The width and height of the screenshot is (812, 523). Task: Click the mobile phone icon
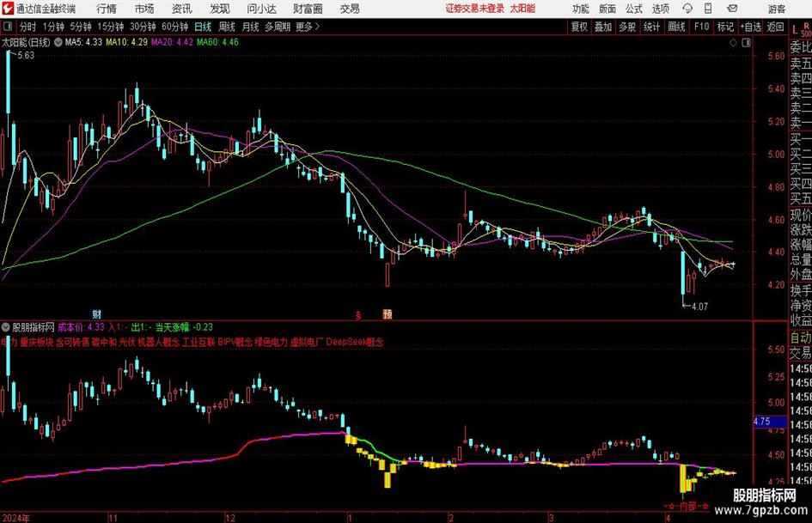pos(708,9)
